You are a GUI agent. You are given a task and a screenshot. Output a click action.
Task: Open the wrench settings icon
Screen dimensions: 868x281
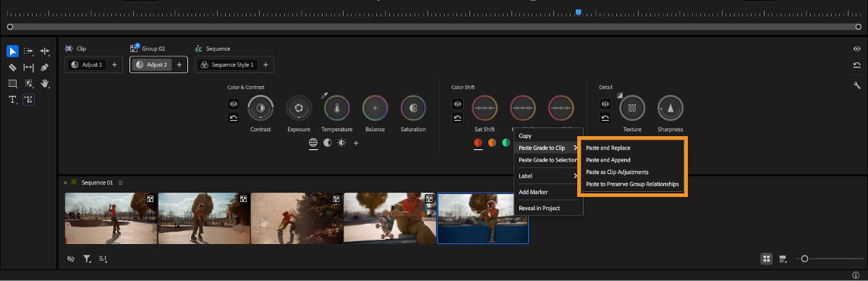point(856,85)
